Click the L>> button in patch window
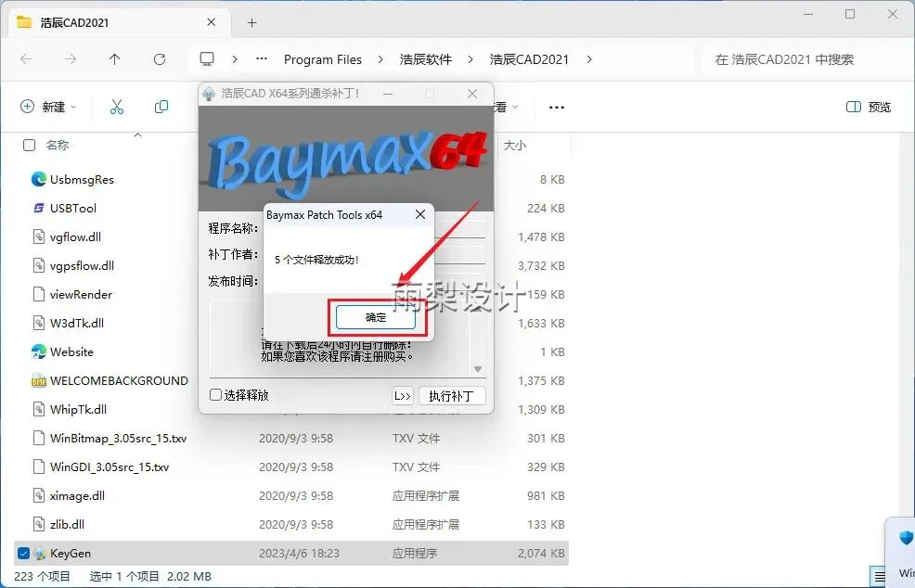 point(403,395)
